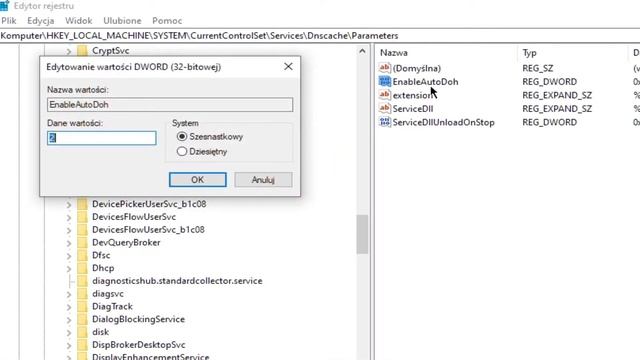This screenshot has width=640, height=360.
Task: Close the DWORD edit dialog
Action: 288,67
